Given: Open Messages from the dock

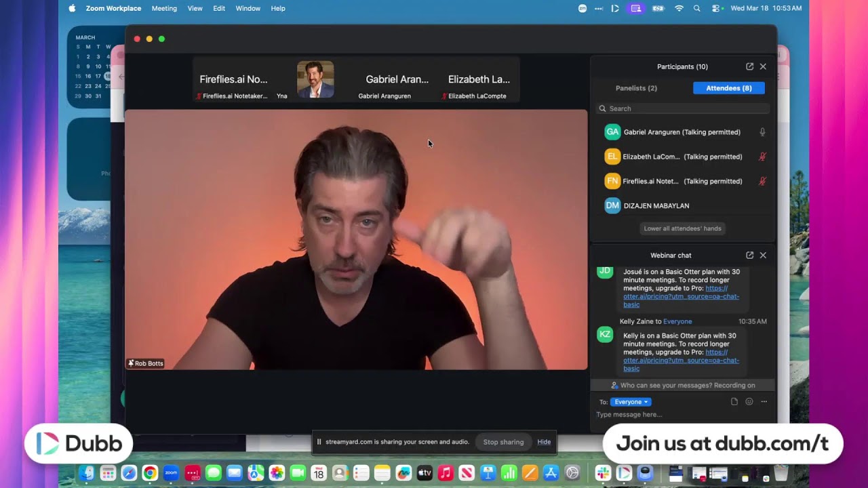Looking at the screenshot, I should [213, 473].
